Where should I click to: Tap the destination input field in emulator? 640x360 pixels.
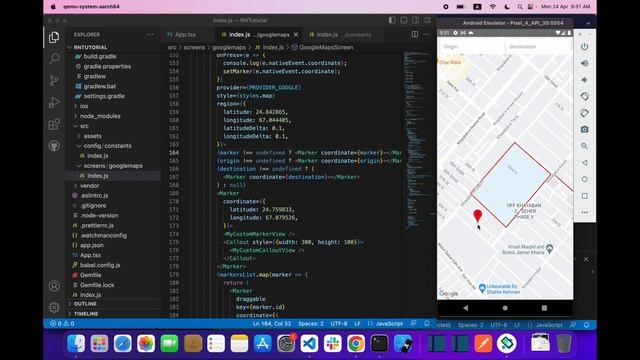pos(538,47)
